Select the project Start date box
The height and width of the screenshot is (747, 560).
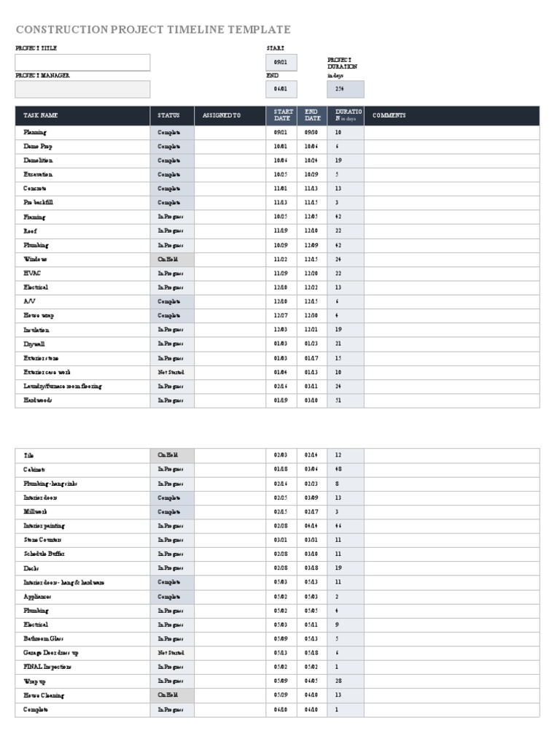[x=281, y=63]
